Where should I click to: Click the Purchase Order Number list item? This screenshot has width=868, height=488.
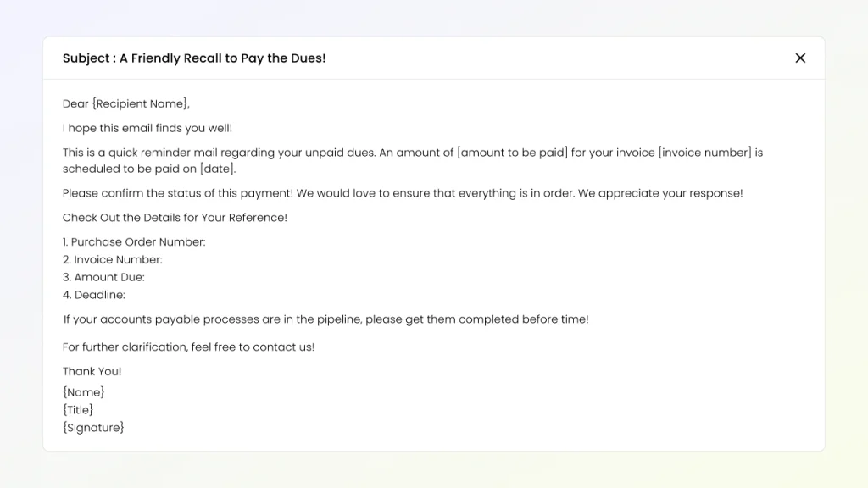134,242
